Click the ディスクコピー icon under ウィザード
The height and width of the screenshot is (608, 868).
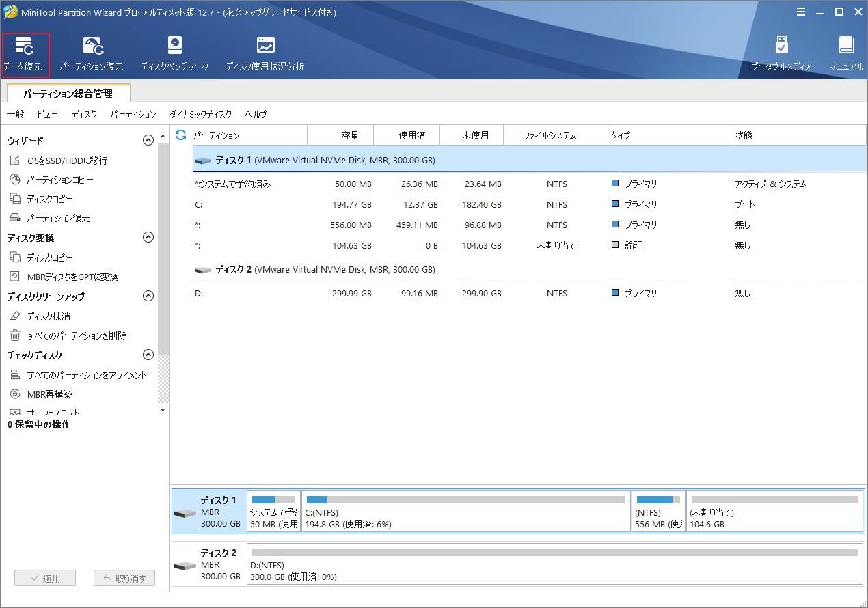tap(15, 199)
